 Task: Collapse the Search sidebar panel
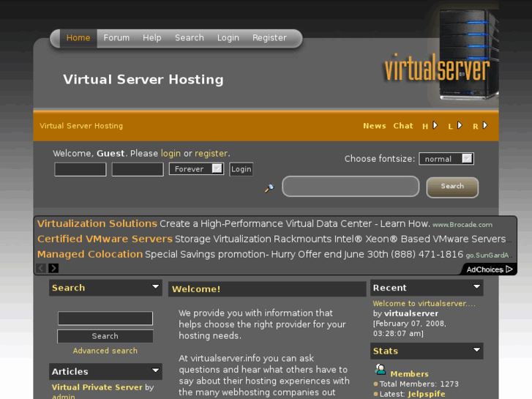(155, 287)
